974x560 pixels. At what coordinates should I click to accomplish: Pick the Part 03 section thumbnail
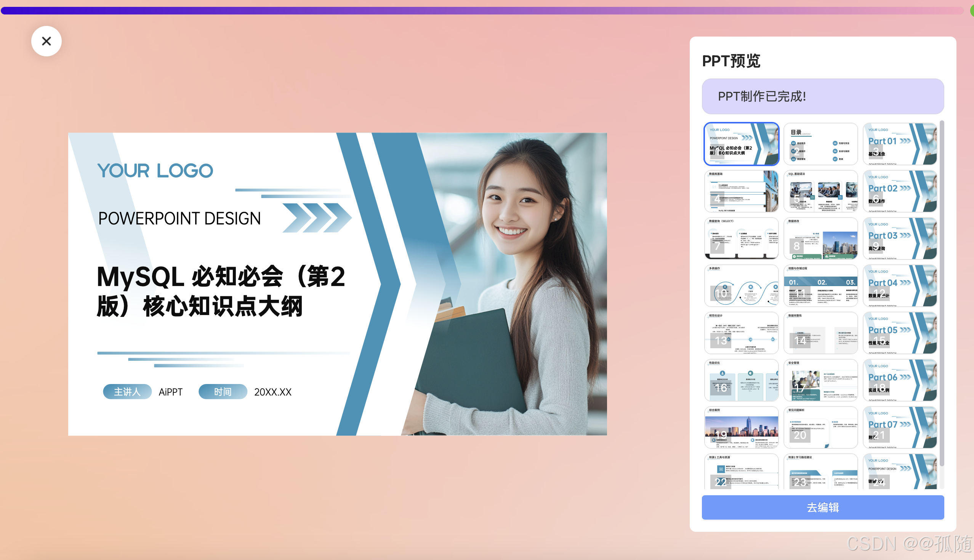[x=900, y=238]
